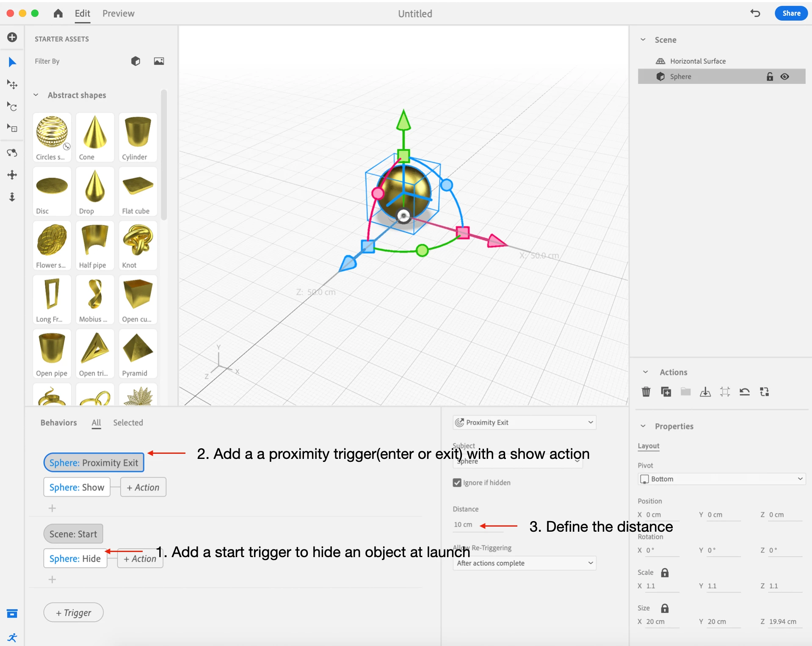Uncheck Ignore if hidden checkbox
The height and width of the screenshot is (646, 812).
[x=457, y=483]
